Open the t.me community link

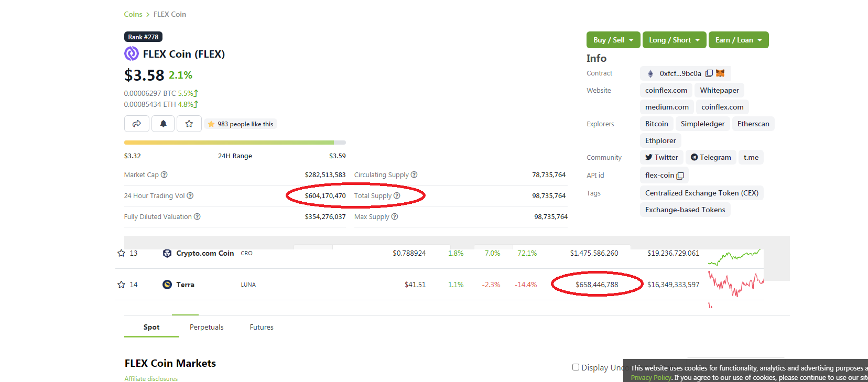pyautogui.click(x=751, y=157)
